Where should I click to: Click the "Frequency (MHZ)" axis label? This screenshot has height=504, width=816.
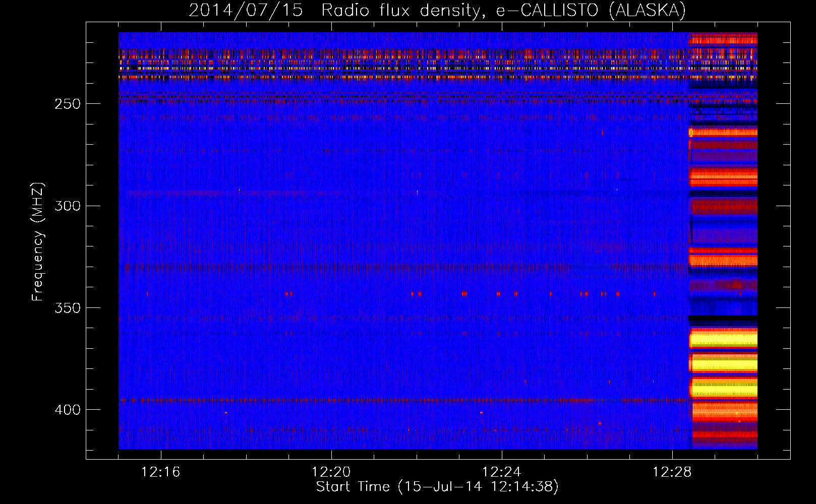(x=38, y=242)
